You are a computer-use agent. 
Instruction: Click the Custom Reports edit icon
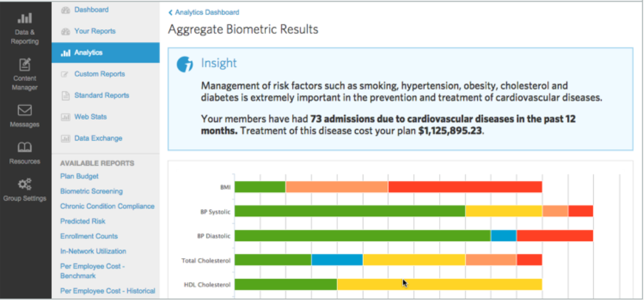click(x=66, y=74)
